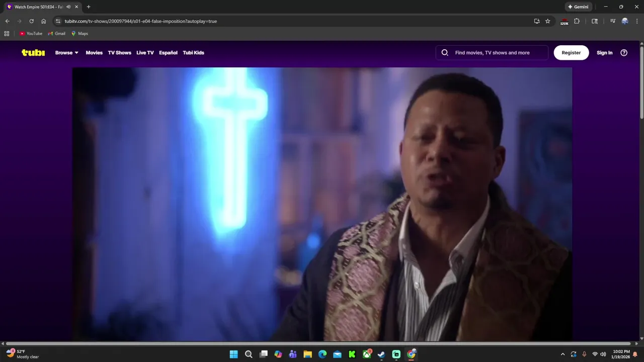Open the green K app on taskbar
644x362 pixels.
pyautogui.click(x=352, y=354)
